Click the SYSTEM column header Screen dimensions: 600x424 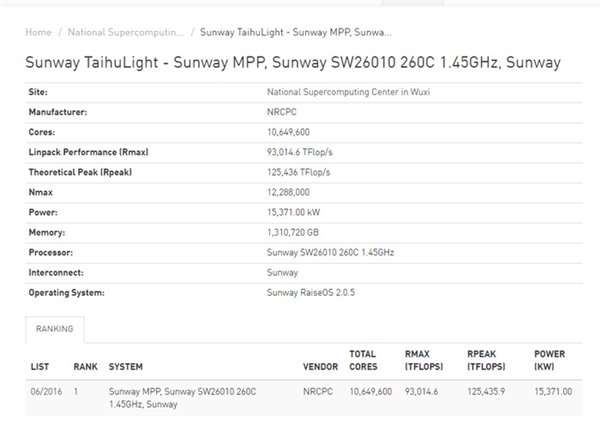tap(126, 367)
